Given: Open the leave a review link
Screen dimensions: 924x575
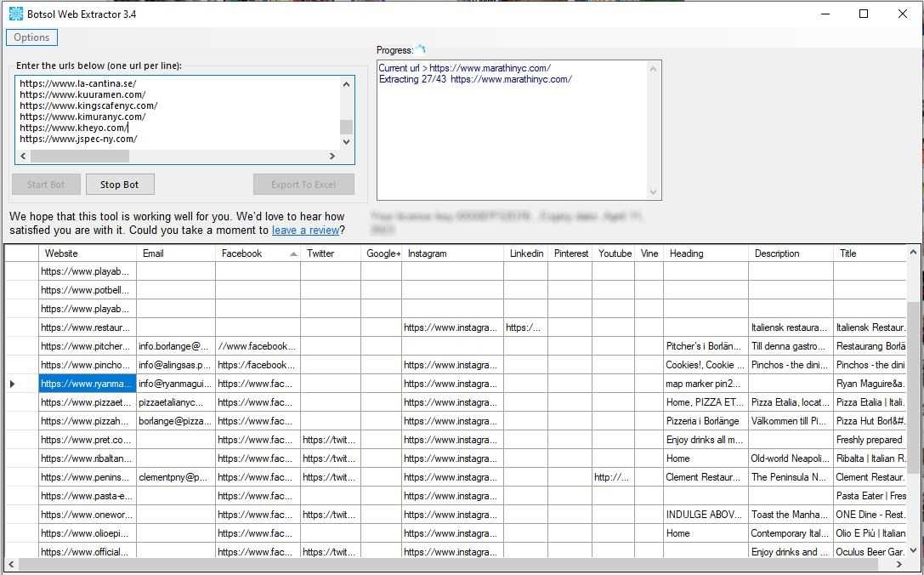Looking at the screenshot, I should click(305, 230).
